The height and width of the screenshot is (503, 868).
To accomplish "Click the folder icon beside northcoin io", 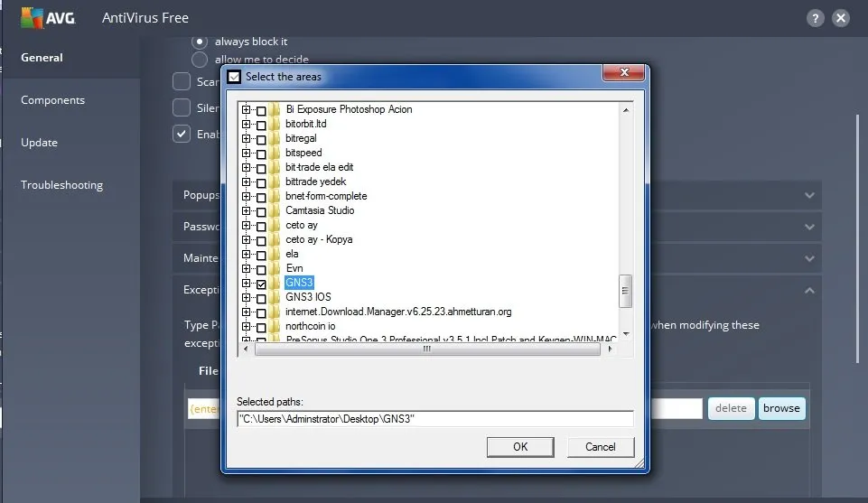I will (275, 327).
